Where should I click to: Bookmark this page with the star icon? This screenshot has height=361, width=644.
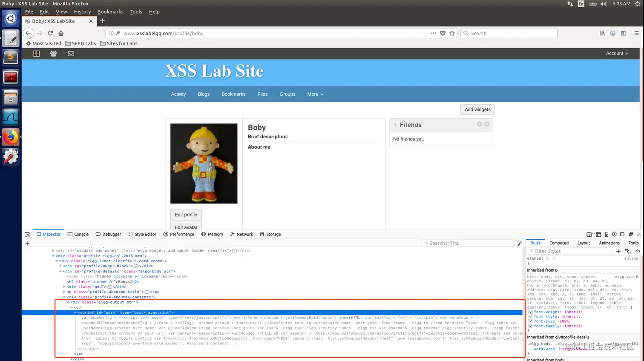click(x=452, y=33)
